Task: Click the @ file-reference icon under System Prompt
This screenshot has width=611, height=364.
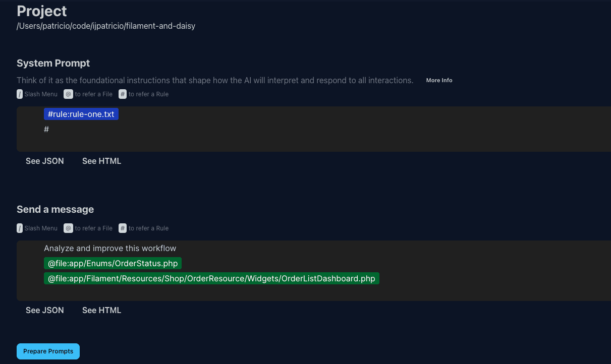Action: click(x=68, y=94)
